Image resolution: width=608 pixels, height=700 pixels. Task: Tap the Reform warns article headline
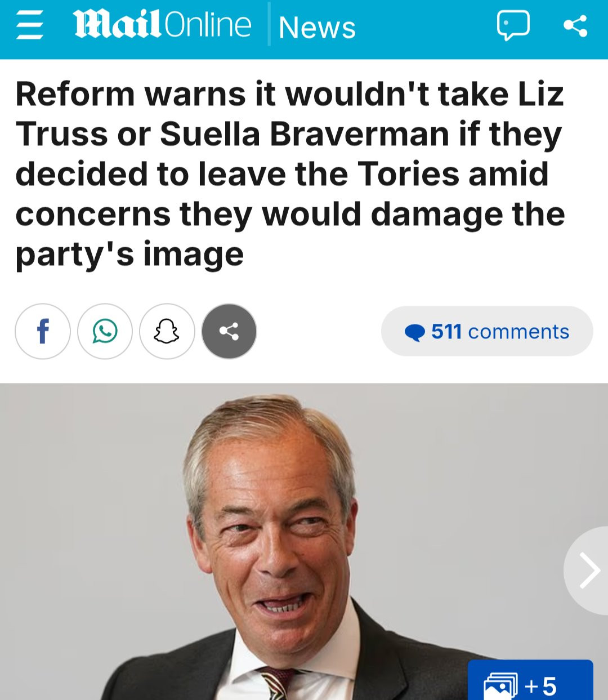(290, 173)
